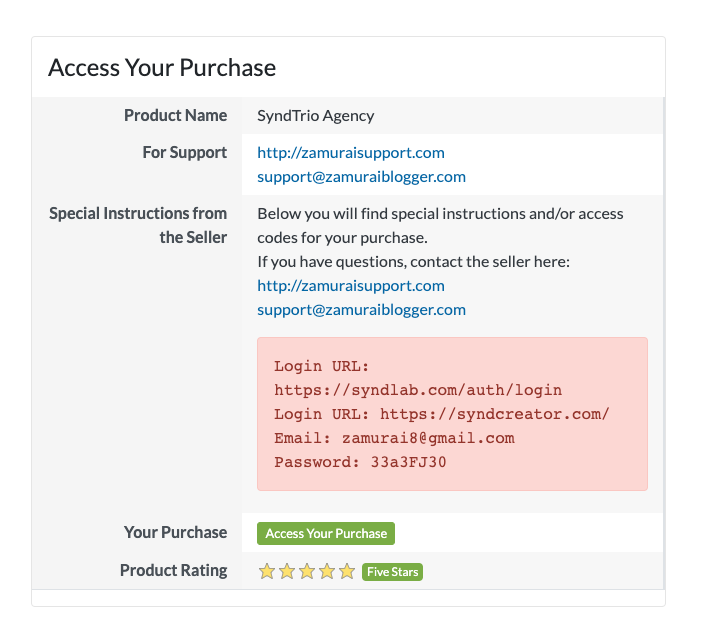Click the syndlab.com/auth/login URL text
The width and height of the screenshot is (704, 632).
click(x=418, y=390)
